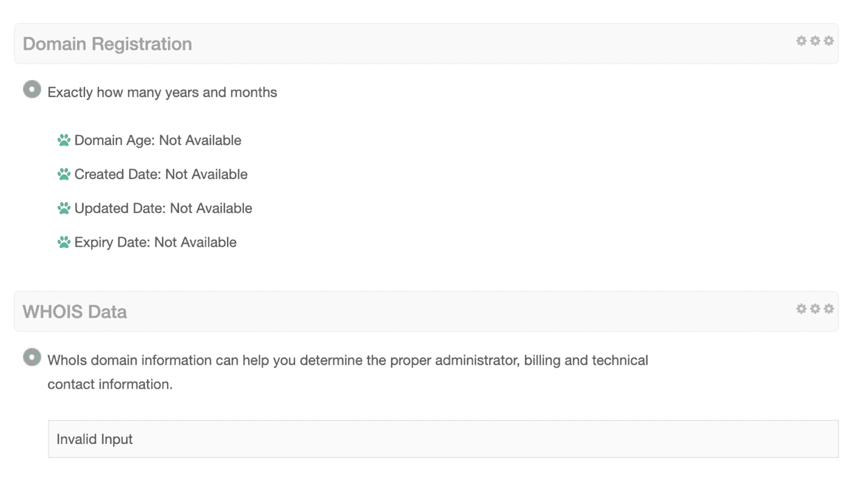Click middle gear icon in Domain Registration header
Viewport: 868px width, 481px height.
[x=815, y=41]
